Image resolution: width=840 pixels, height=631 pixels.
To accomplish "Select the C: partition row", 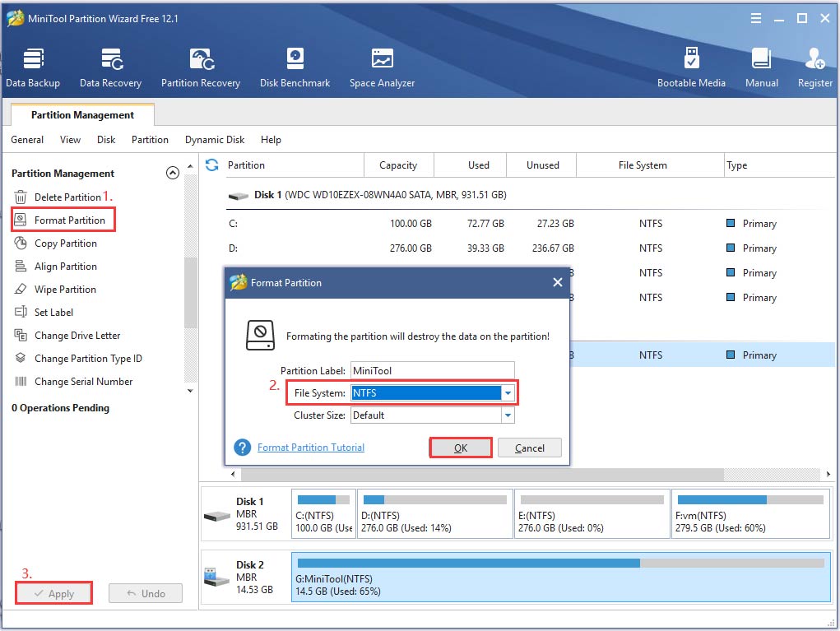I will (529, 224).
